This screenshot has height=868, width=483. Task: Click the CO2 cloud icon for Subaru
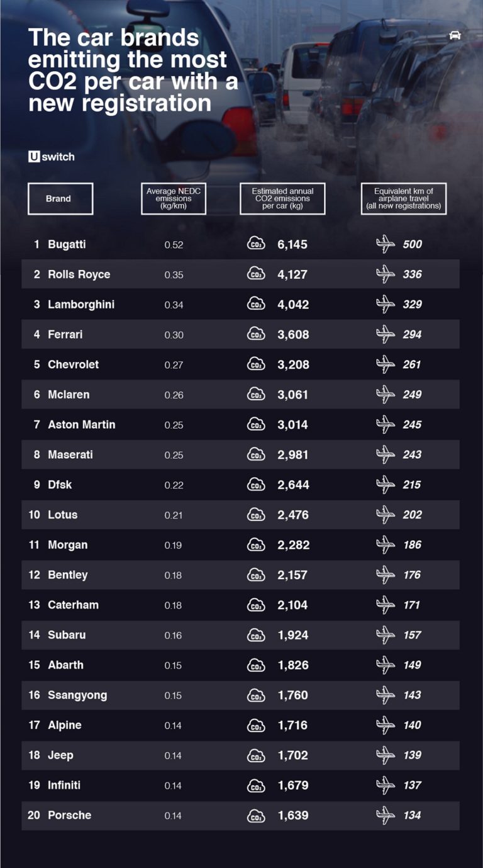click(x=256, y=634)
